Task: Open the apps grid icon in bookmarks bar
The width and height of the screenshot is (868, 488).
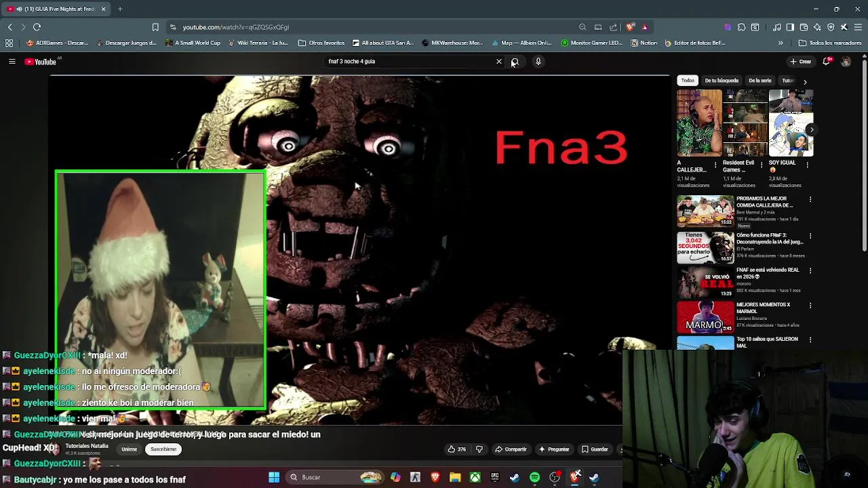Action: click(x=9, y=43)
